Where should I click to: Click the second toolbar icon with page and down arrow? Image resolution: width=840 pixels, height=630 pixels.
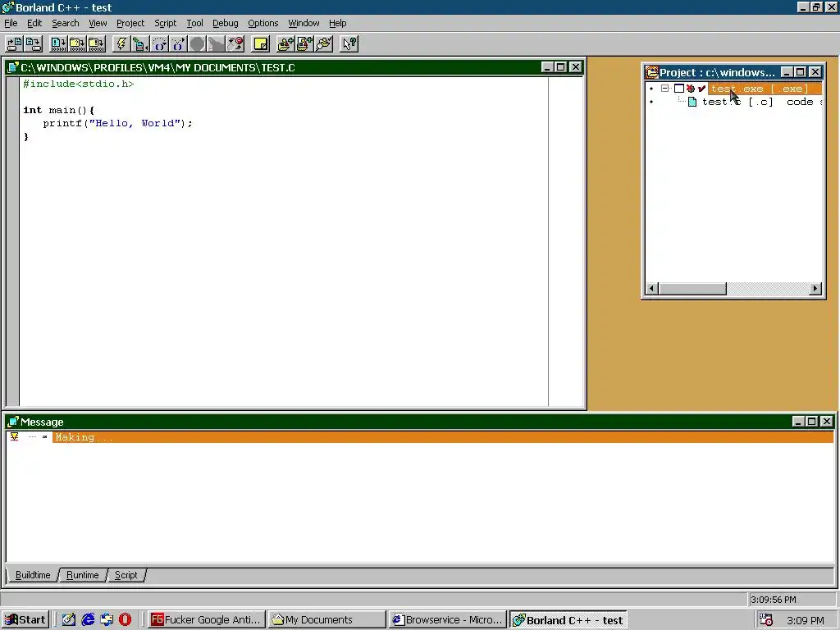(33, 44)
